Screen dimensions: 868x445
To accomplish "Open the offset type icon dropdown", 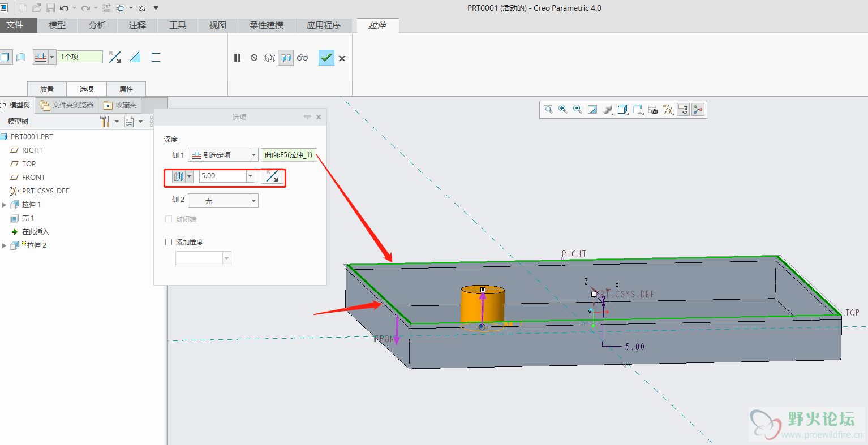I will click(189, 176).
